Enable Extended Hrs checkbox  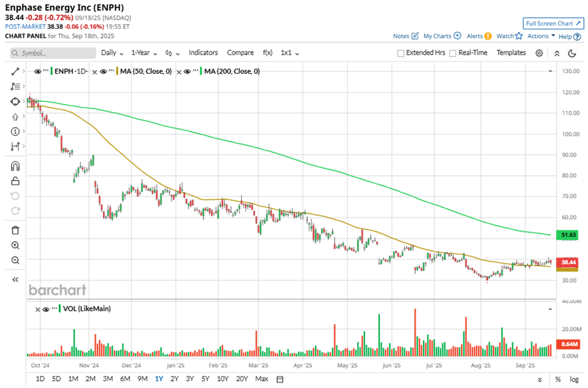click(400, 53)
